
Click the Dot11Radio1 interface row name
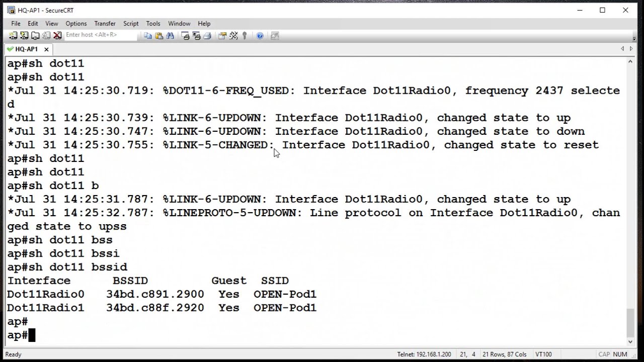click(46, 308)
